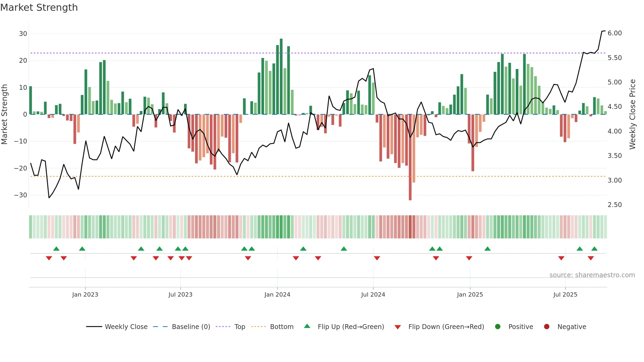Click the Baseline (0) legend label
644x362 pixels.
(191, 327)
